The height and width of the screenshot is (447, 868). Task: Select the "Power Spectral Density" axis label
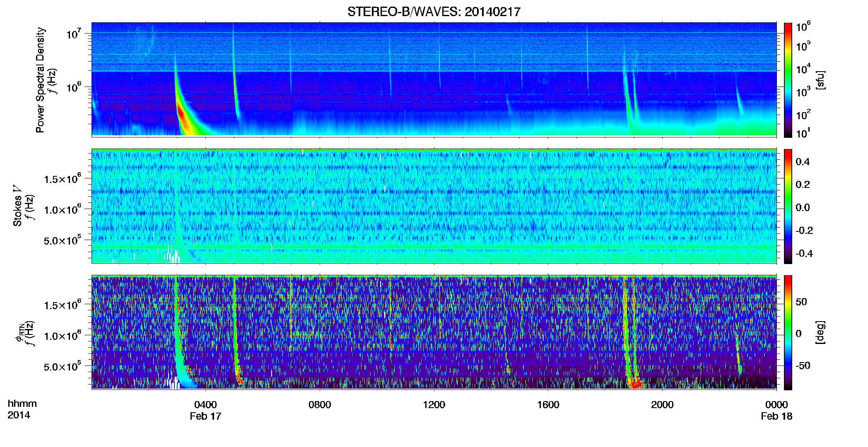tap(40, 80)
